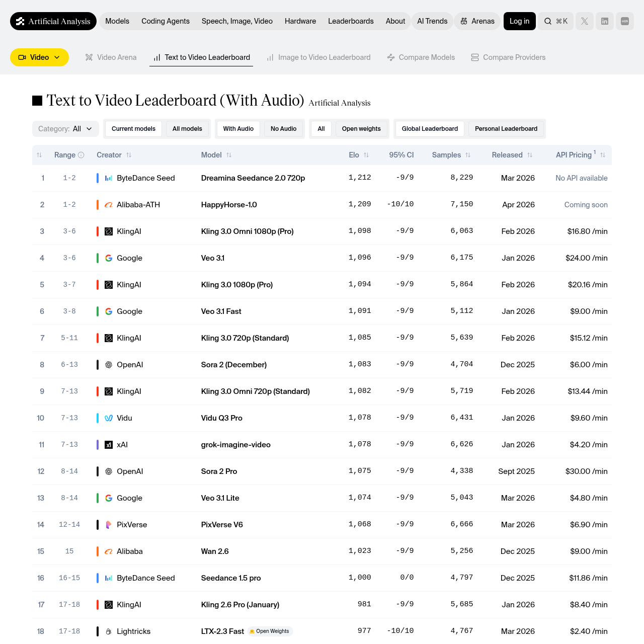Open the Kling 2.6 Pro (January) model link
The height and width of the screenshot is (644, 644).
(240, 605)
